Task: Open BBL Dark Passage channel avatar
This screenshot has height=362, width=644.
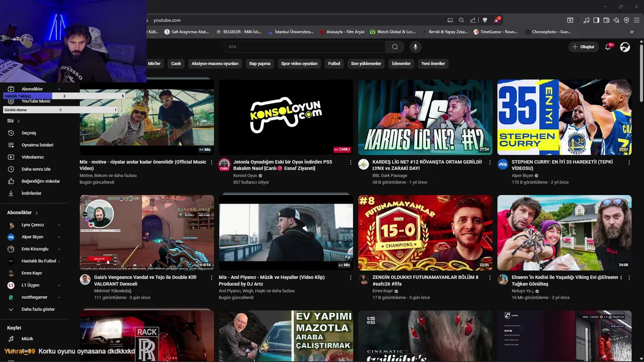Action: (x=364, y=164)
